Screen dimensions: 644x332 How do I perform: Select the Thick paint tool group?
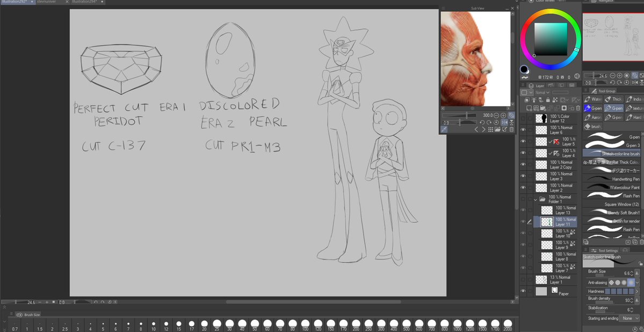[613, 99]
